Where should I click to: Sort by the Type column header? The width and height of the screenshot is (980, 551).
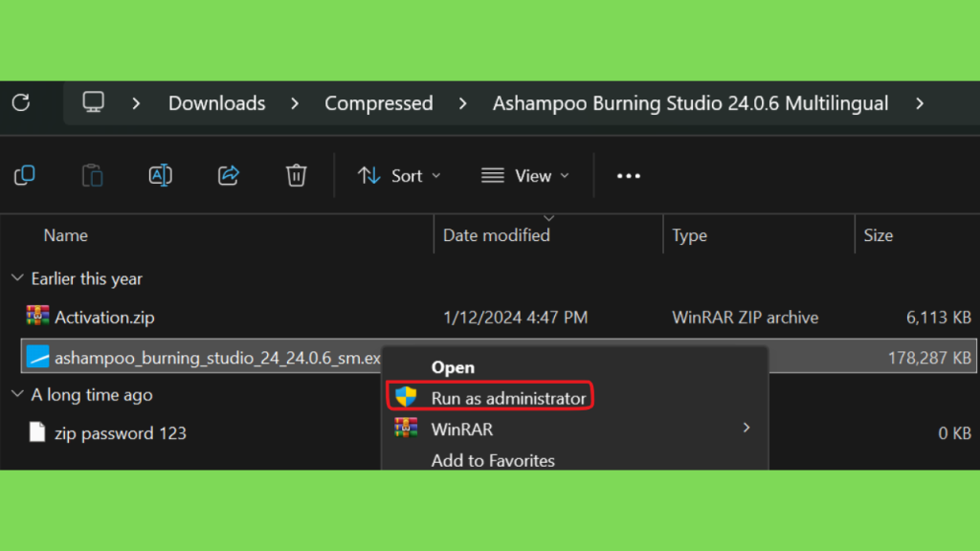coord(689,235)
